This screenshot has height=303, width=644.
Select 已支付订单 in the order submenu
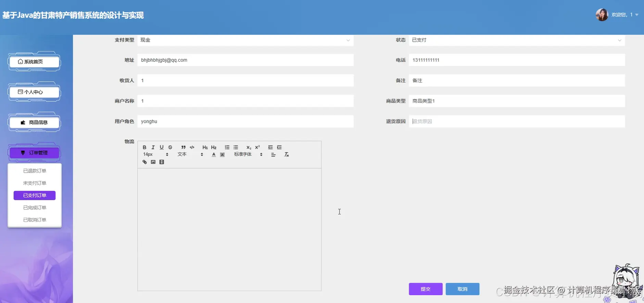coord(35,195)
